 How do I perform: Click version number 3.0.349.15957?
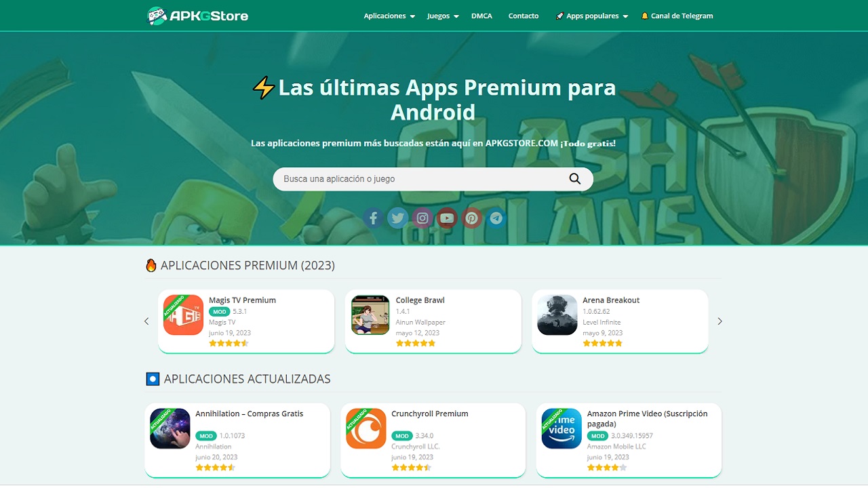(632, 436)
